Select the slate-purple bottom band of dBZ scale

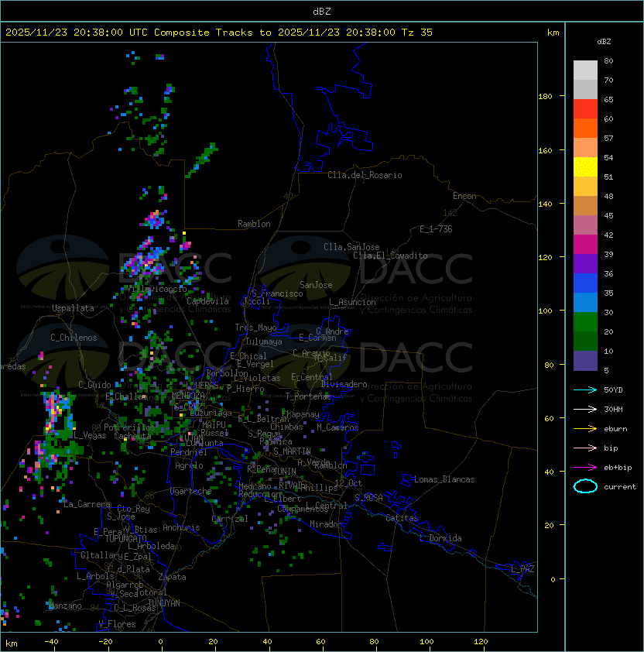coord(585,361)
